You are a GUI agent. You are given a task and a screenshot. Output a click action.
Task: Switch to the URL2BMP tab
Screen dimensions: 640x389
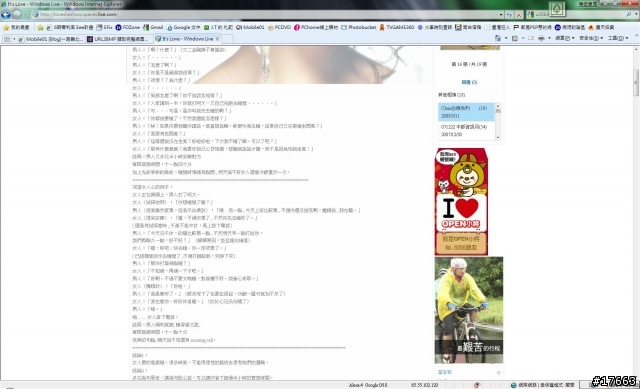pos(119,39)
